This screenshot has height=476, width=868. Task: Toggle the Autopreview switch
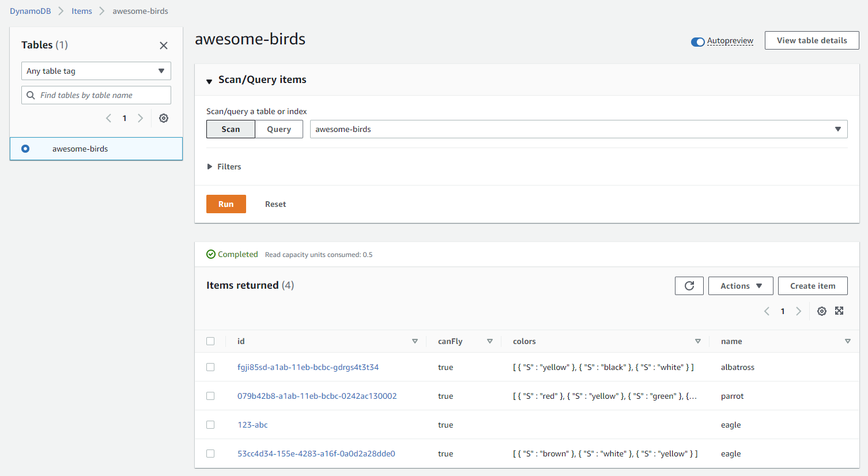point(698,41)
